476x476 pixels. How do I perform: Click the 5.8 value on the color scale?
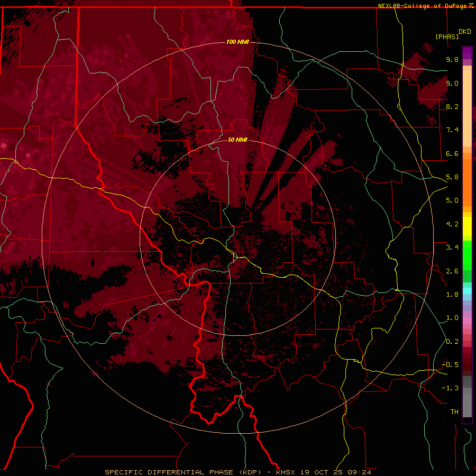pos(452,177)
